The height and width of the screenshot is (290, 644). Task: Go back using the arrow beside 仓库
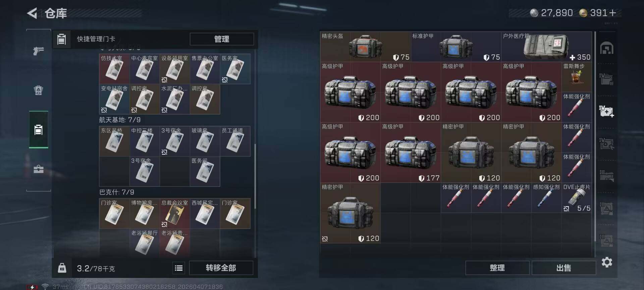tap(32, 13)
